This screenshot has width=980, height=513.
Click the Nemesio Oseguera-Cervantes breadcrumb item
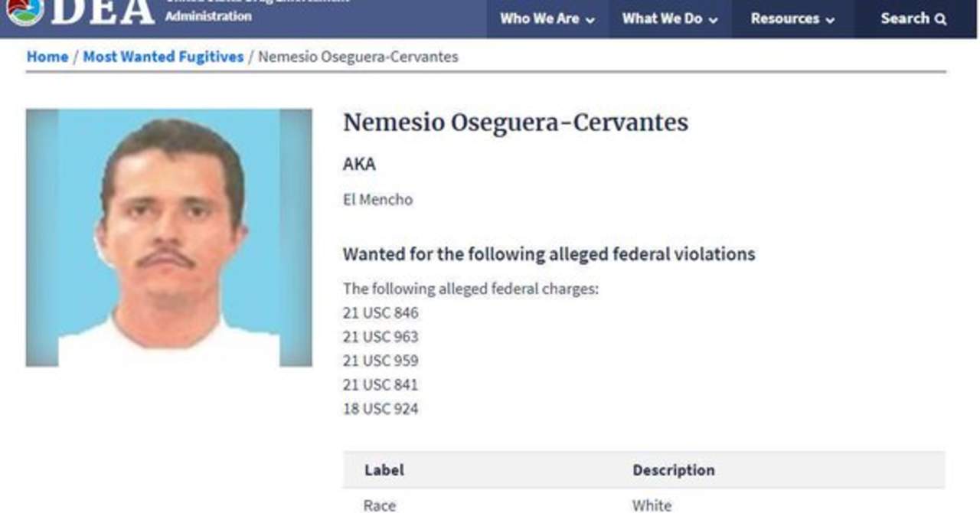[x=358, y=57]
